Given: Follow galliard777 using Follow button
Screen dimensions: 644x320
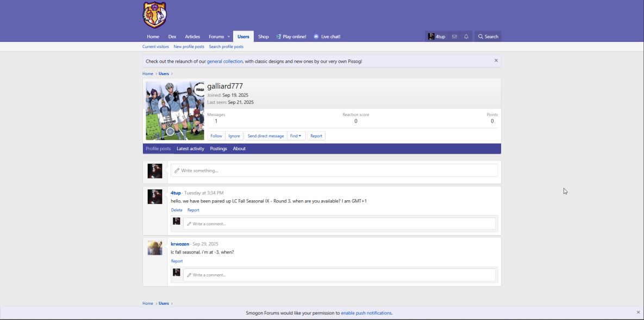Looking at the screenshot, I should pyautogui.click(x=216, y=136).
